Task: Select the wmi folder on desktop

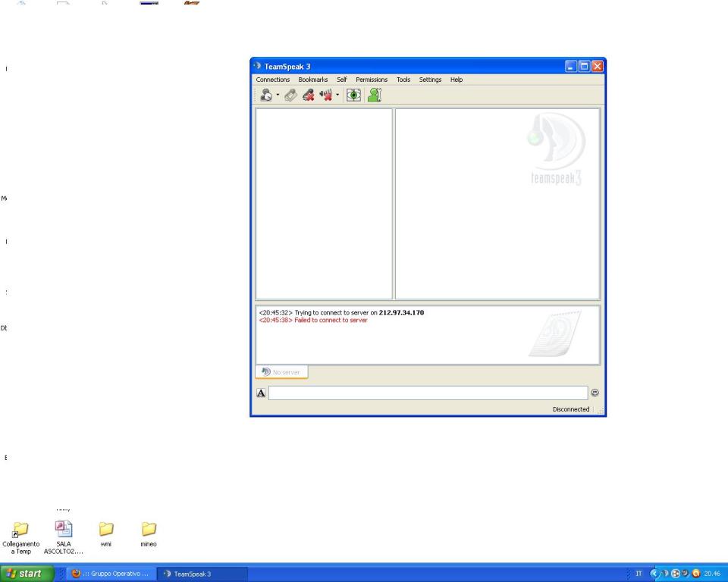Action: click(106, 530)
